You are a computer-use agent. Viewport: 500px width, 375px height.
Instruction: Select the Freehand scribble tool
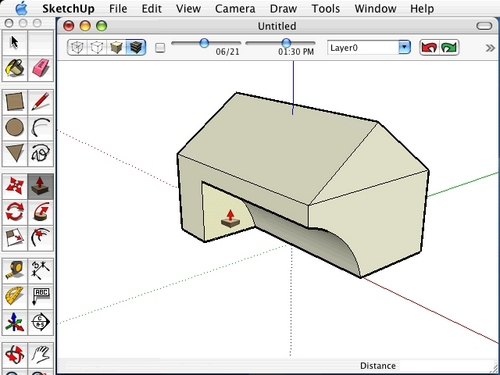41,153
